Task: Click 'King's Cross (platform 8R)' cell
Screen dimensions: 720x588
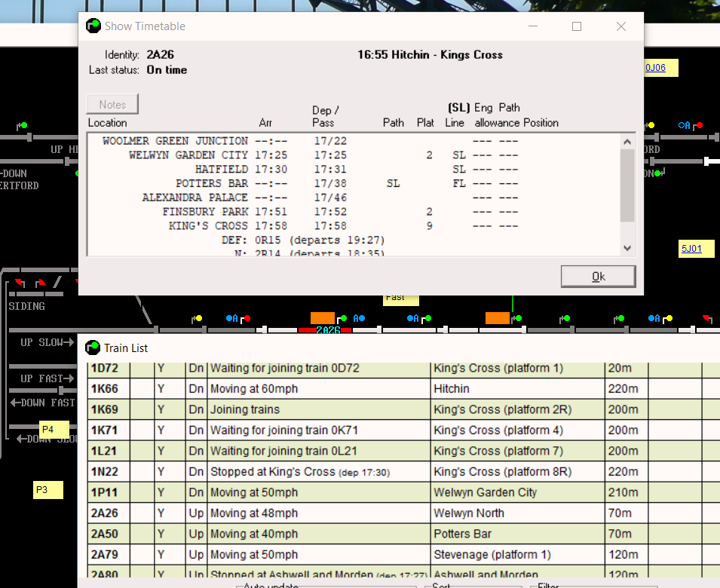Action: pos(517,471)
